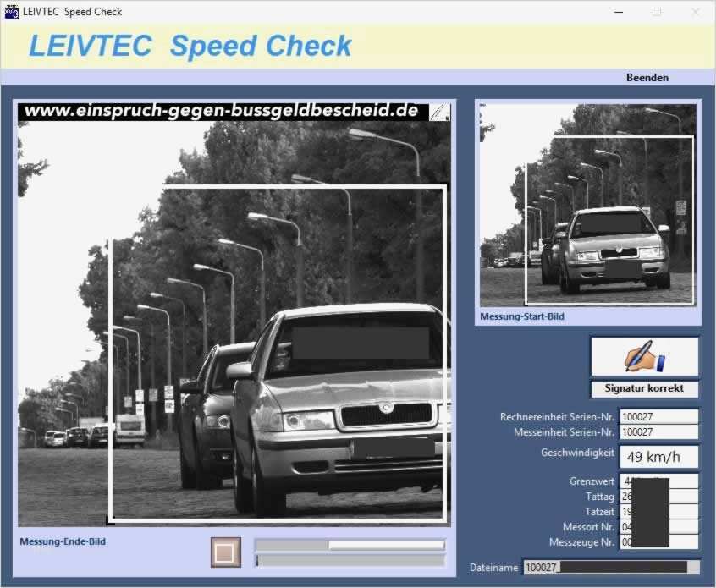Click the Geschwindigkeit value 49 km/h
Viewport: 716px width, 588px height.
[x=658, y=457]
